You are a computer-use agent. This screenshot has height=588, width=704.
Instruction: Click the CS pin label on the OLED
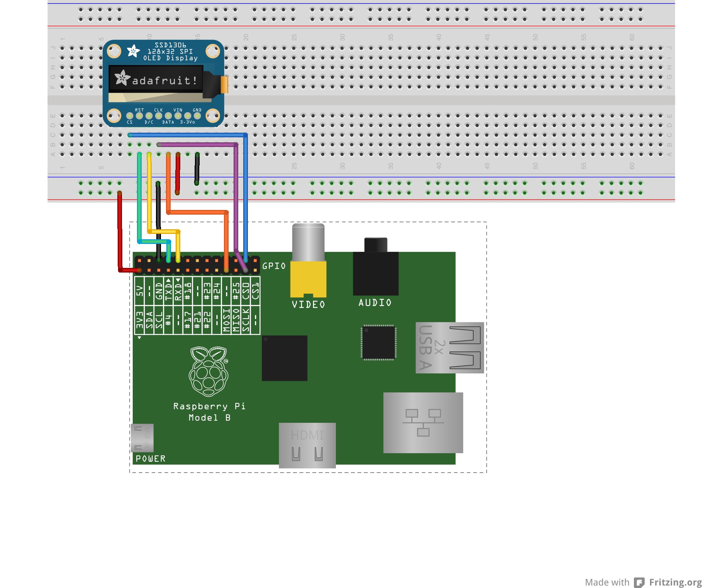[129, 122]
